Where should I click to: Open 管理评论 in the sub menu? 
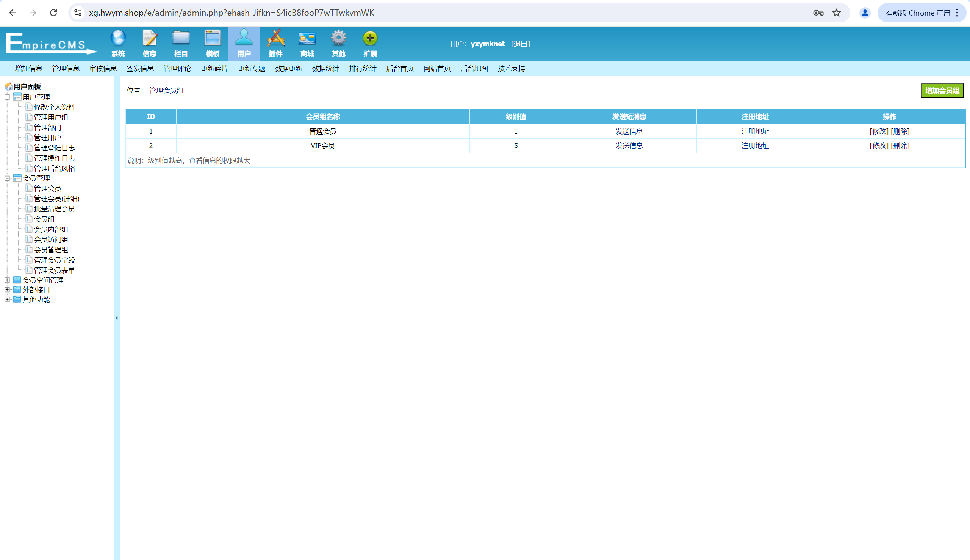tap(177, 69)
